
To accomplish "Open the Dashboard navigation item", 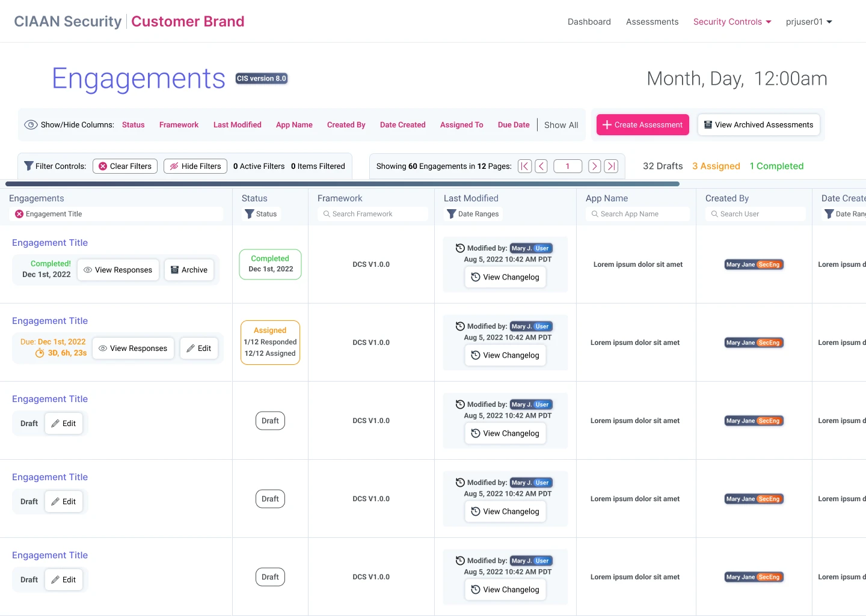I will pyautogui.click(x=589, y=22).
